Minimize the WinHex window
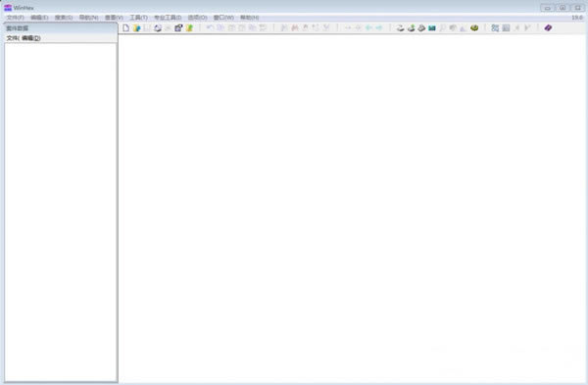588x385 pixels. pos(548,8)
